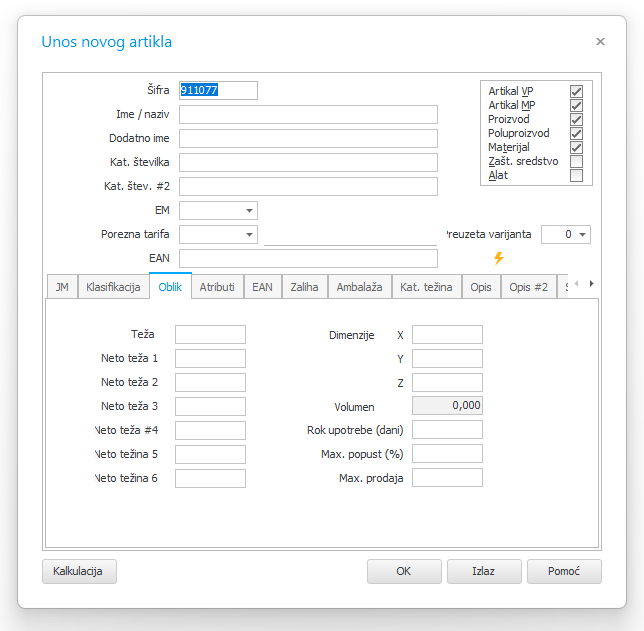Click the EAN text field above tabs
This screenshot has width=644, height=631.
pyautogui.click(x=308, y=258)
